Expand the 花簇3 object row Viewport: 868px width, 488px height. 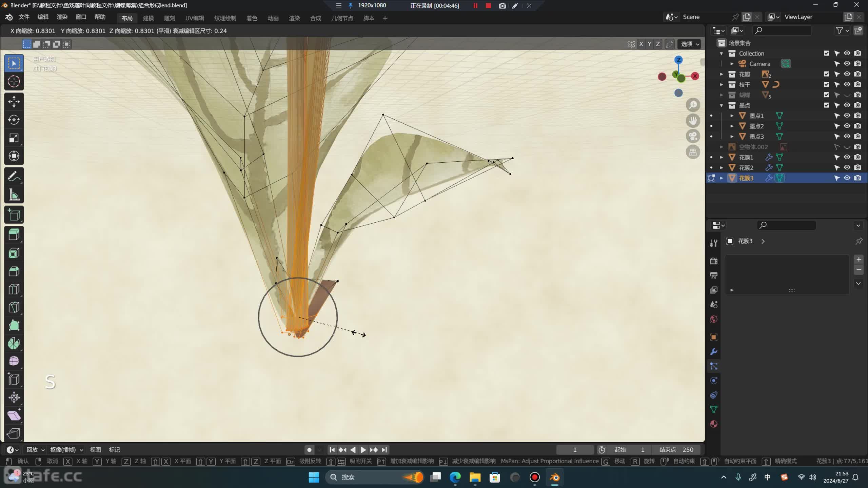click(x=722, y=178)
